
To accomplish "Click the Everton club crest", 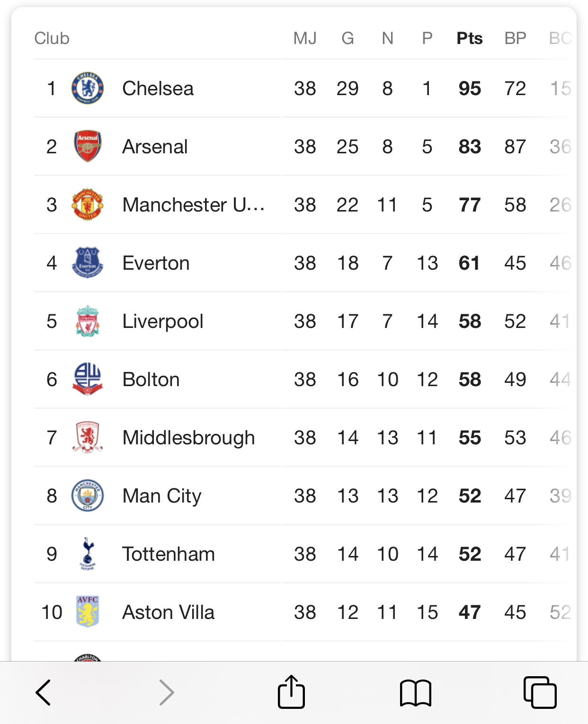I will tap(88, 263).
